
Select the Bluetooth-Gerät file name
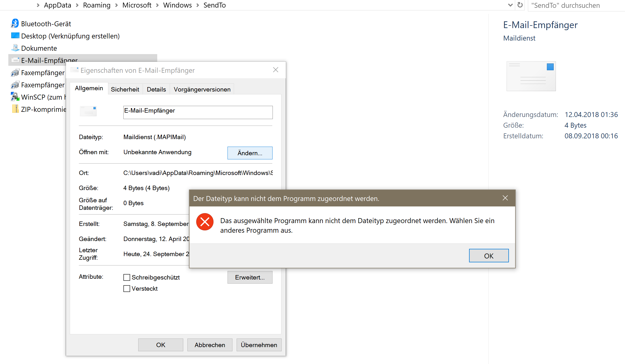point(46,24)
